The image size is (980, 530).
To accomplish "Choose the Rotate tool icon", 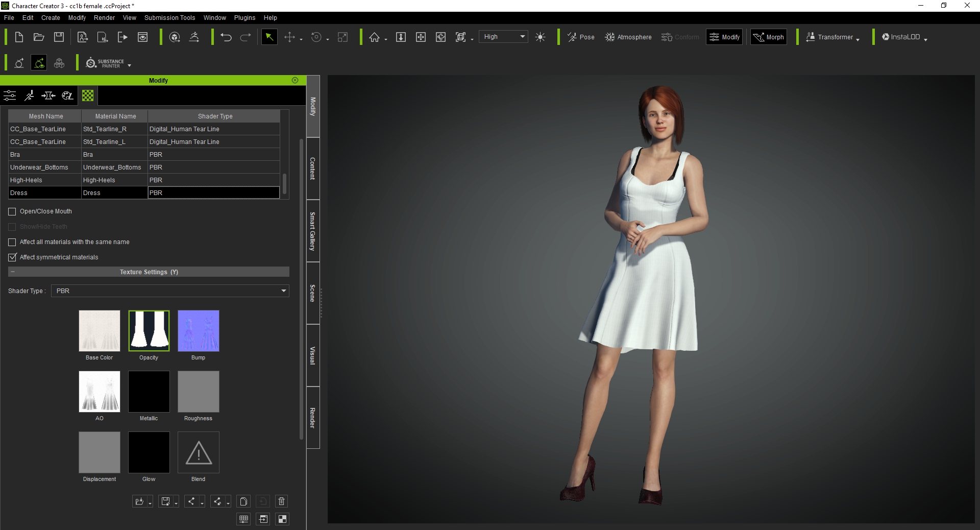I will (316, 37).
